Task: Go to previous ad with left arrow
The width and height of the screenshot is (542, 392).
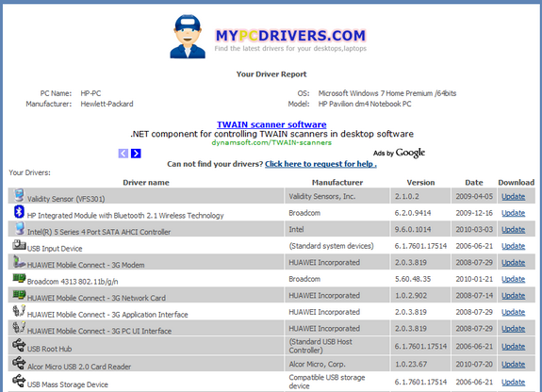Action: 123,154
